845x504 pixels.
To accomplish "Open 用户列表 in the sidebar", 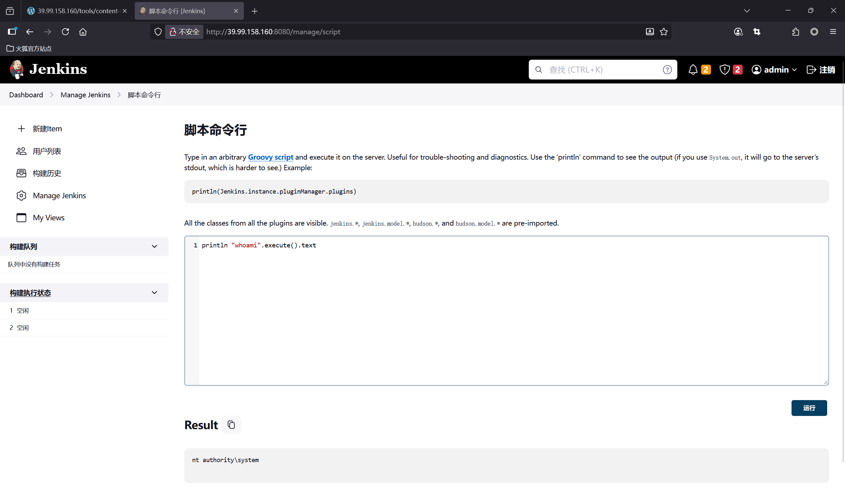I will [47, 151].
